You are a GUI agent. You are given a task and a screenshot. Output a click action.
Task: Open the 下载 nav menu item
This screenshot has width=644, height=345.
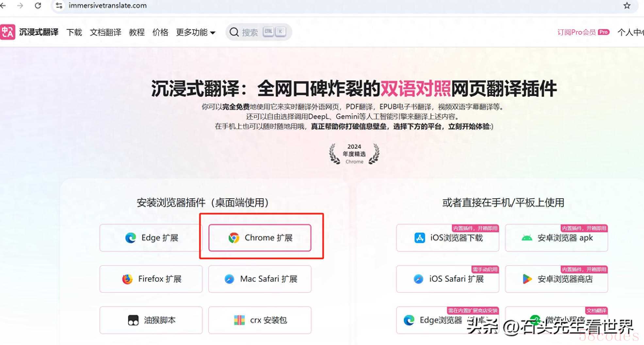pos(74,32)
